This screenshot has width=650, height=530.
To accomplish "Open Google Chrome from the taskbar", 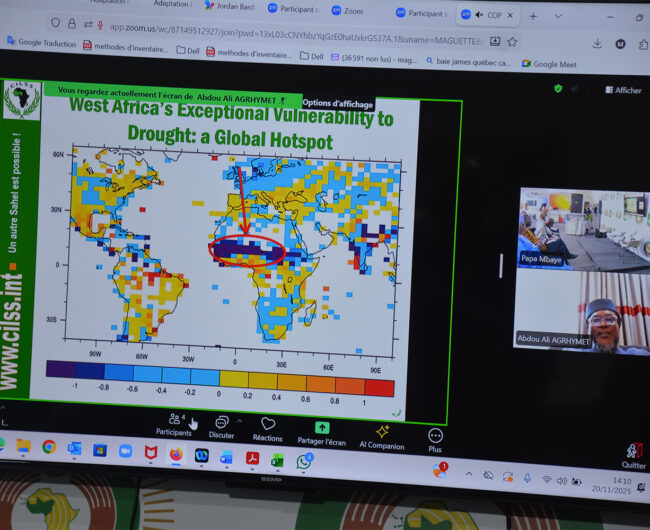I will click(x=49, y=447).
